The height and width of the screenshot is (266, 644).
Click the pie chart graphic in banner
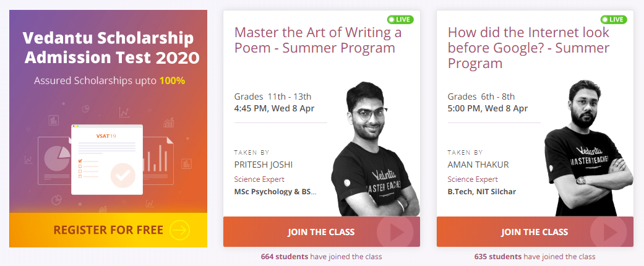pyautogui.click(x=57, y=159)
